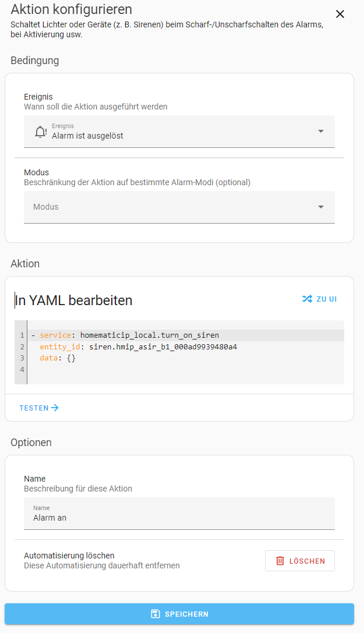Click the floppy disk save icon
364x633 pixels.
point(155,614)
